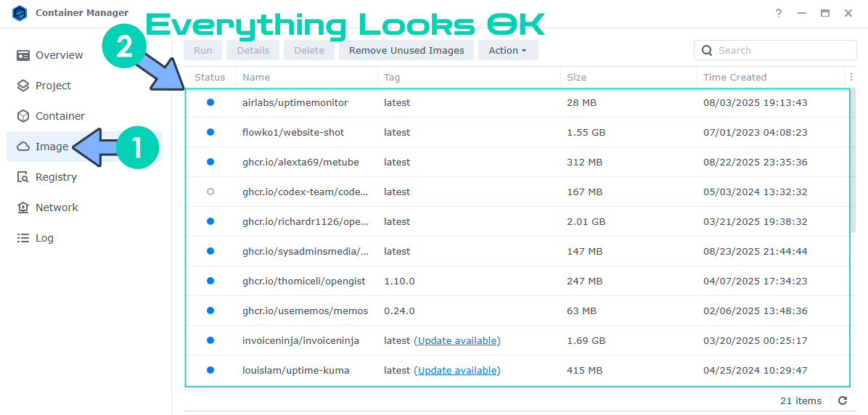868x415 pixels.
Task: Open the Action dropdown
Action: [507, 50]
